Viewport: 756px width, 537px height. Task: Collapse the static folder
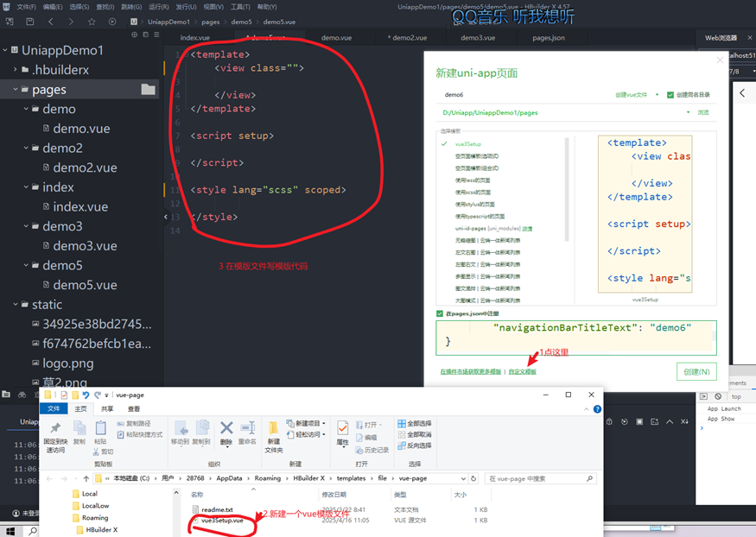point(16,305)
